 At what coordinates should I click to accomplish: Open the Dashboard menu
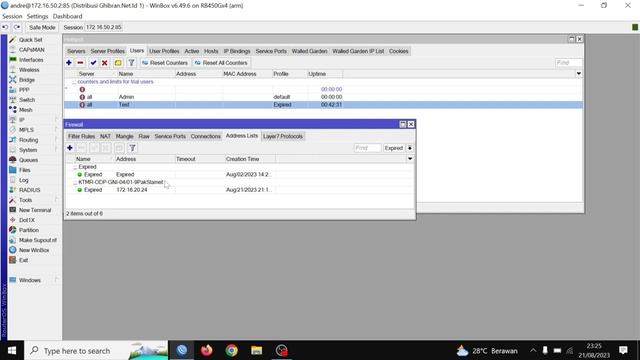67,16
